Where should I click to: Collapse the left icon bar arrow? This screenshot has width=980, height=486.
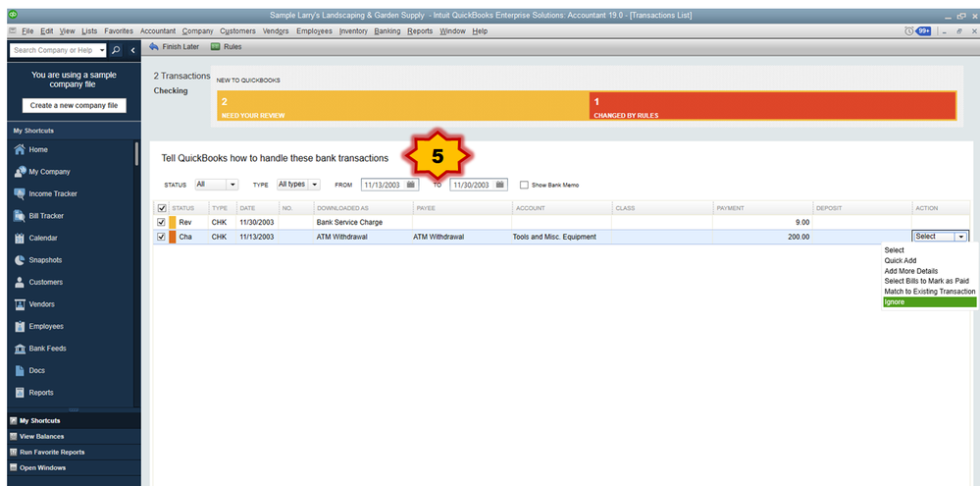tap(133, 50)
